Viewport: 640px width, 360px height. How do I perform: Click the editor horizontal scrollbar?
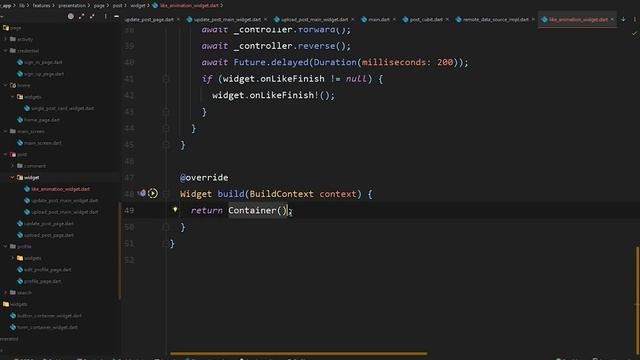click(x=298, y=353)
